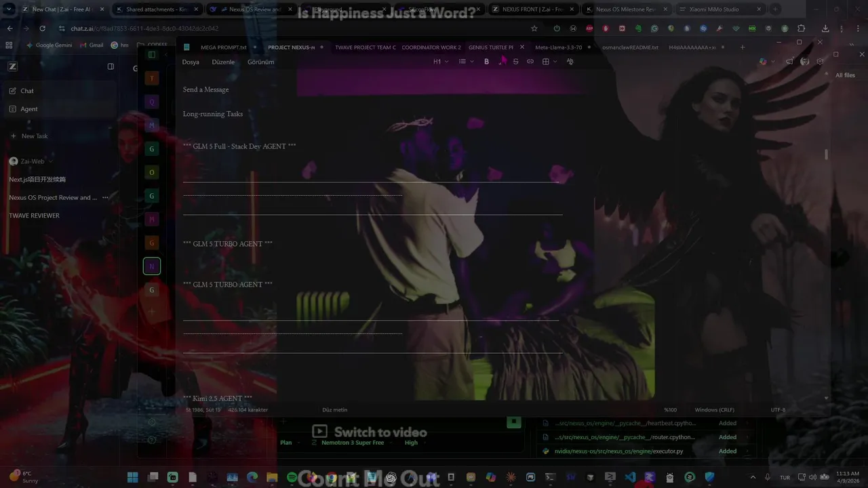
Task: Click Switch to video overlay button
Action: click(x=370, y=432)
